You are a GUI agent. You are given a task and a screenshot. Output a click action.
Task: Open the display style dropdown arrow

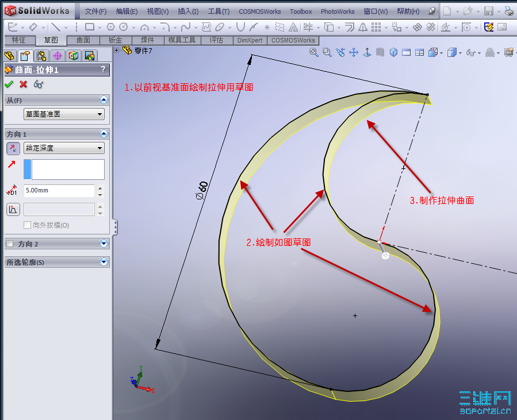click(461, 53)
